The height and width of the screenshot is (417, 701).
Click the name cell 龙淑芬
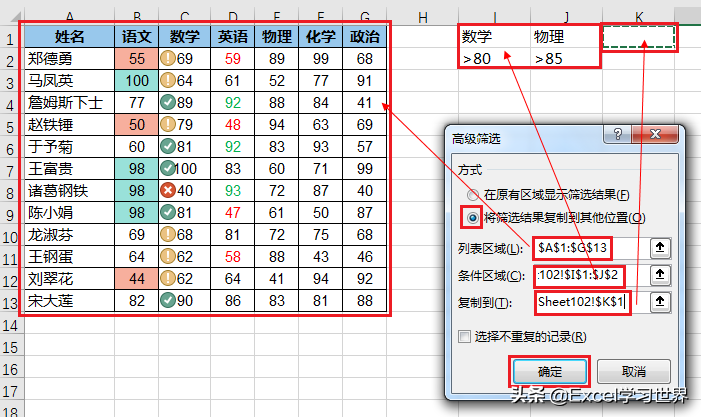[x=69, y=235]
